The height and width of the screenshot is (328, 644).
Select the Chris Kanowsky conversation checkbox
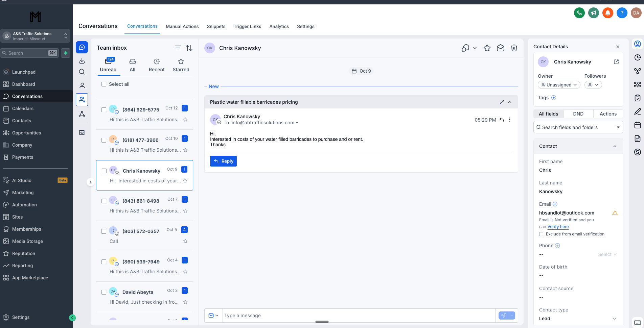pos(104,171)
